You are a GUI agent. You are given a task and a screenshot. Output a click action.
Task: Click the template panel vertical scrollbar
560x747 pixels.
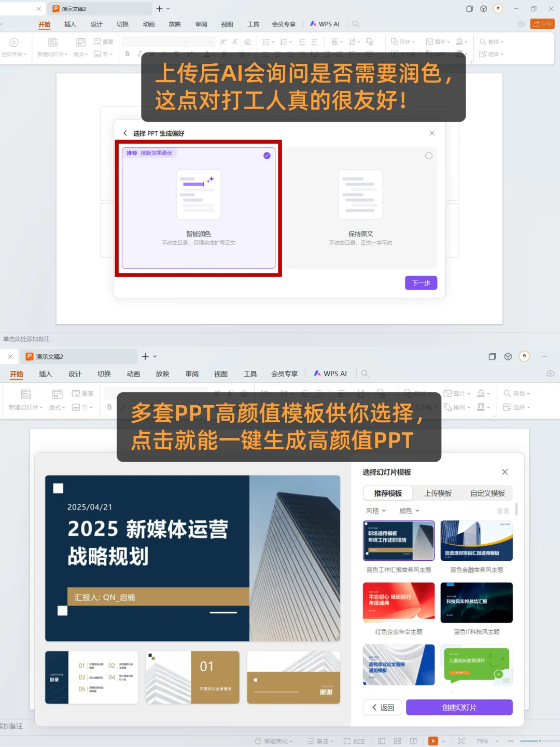516,509
